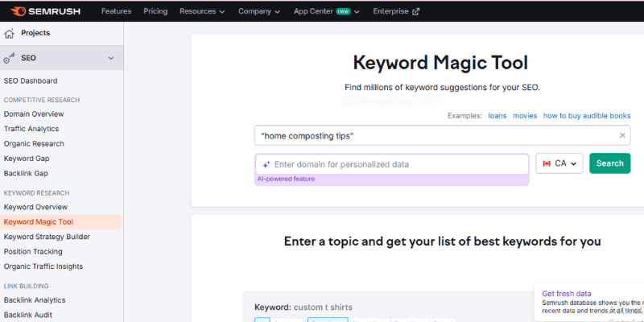Click the Enterprise external link icon
Image resolution: width=644 pixels, height=322 pixels.
(415, 11)
